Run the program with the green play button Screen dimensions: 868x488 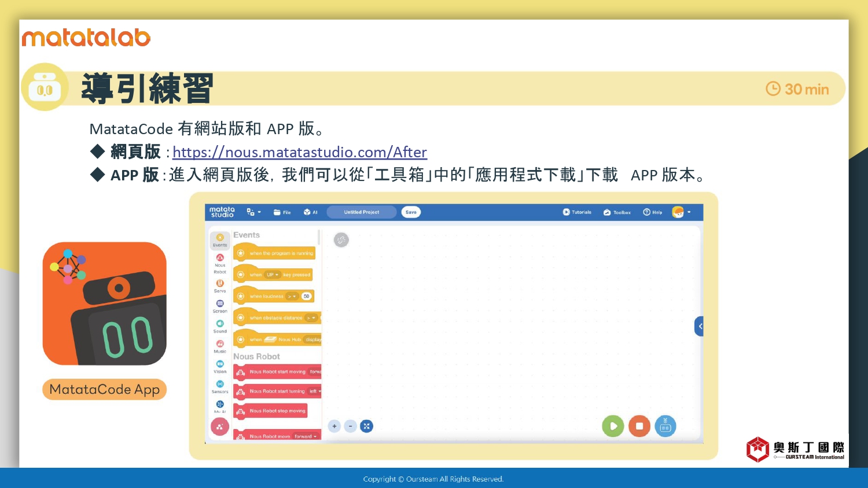(613, 426)
